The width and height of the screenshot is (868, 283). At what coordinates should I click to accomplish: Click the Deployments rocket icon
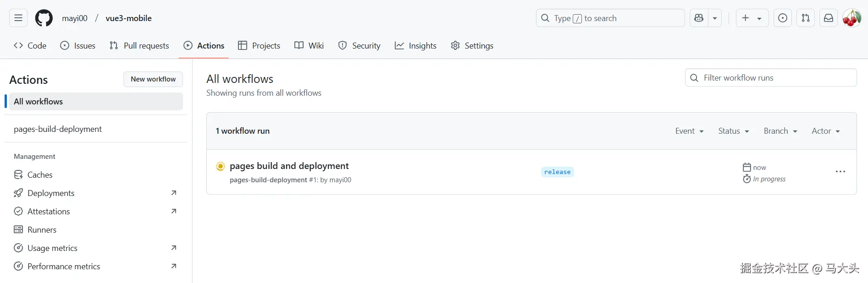pos(18,193)
